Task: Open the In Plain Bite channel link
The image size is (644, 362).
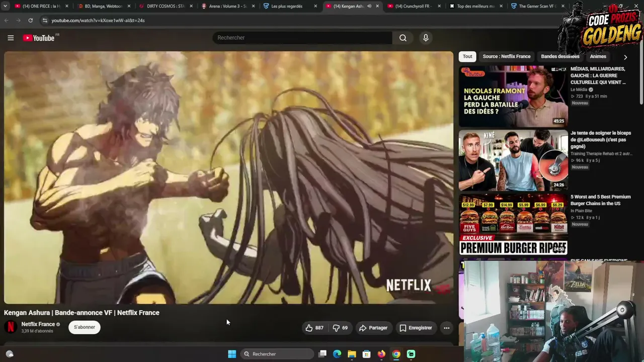Action: point(581,211)
